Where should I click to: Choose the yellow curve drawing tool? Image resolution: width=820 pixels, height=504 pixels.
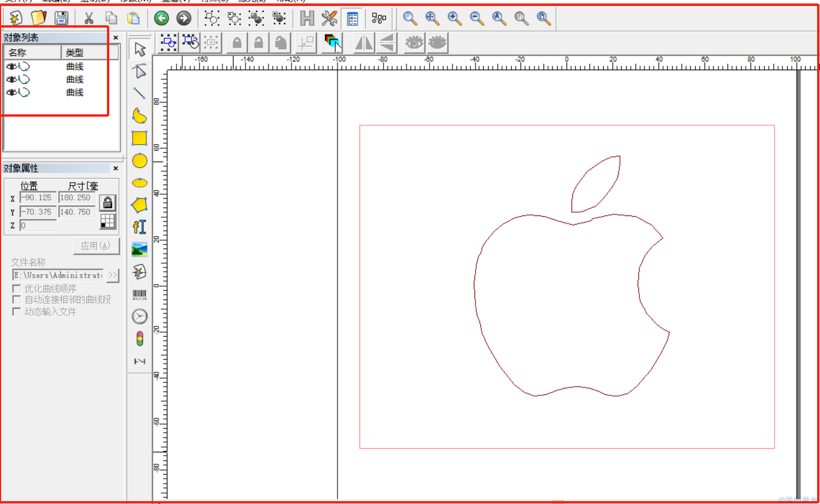pyautogui.click(x=140, y=116)
